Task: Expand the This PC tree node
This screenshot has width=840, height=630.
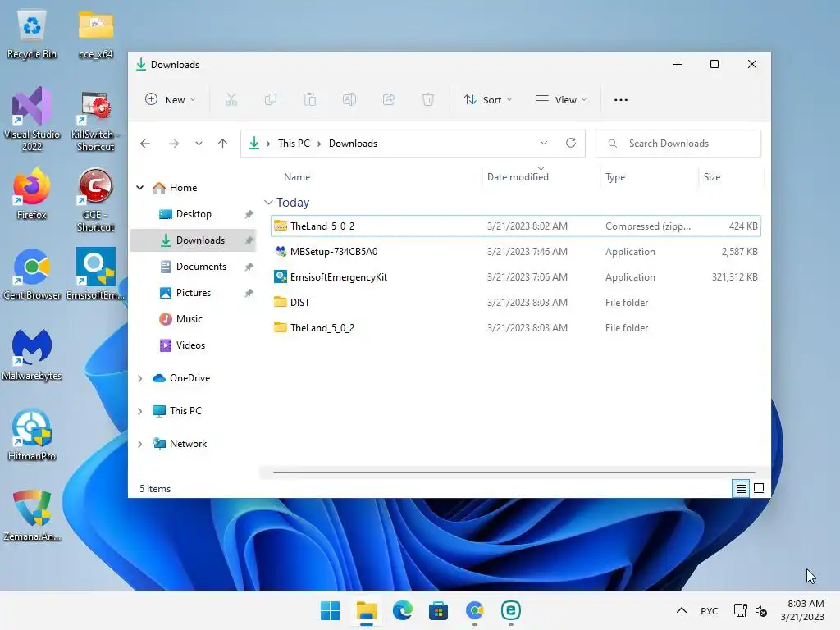Action: click(x=139, y=411)
